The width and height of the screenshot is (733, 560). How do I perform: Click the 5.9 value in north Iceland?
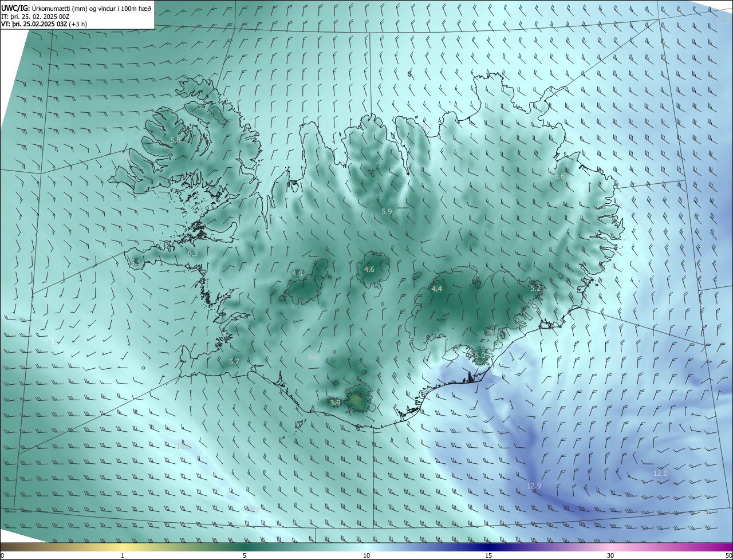pos(387,211)
